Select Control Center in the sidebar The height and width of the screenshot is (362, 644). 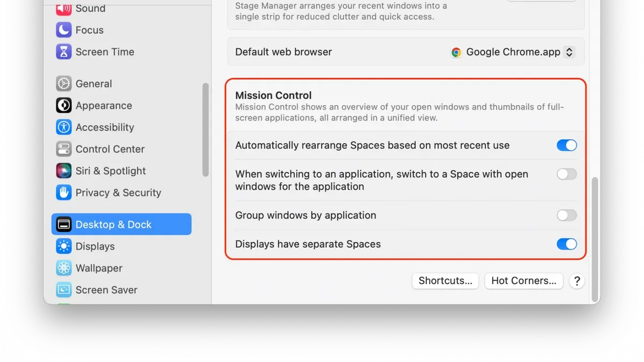click(121, 149)
